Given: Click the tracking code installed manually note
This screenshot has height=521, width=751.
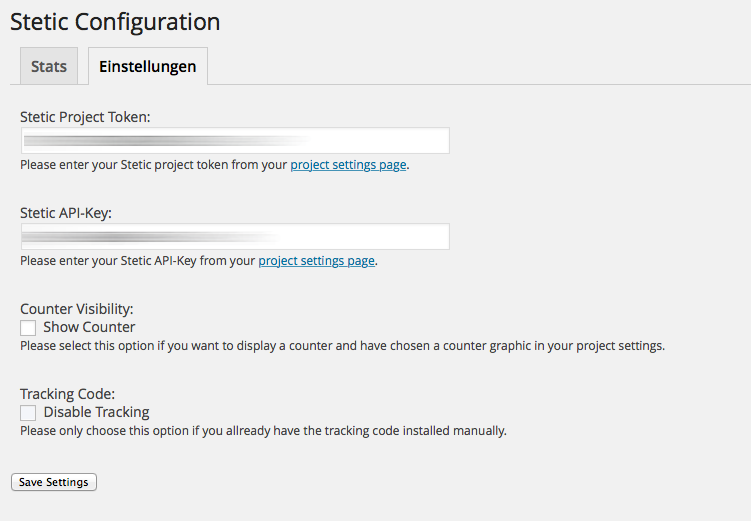Looking at the screenshot, I should (263, 430).
